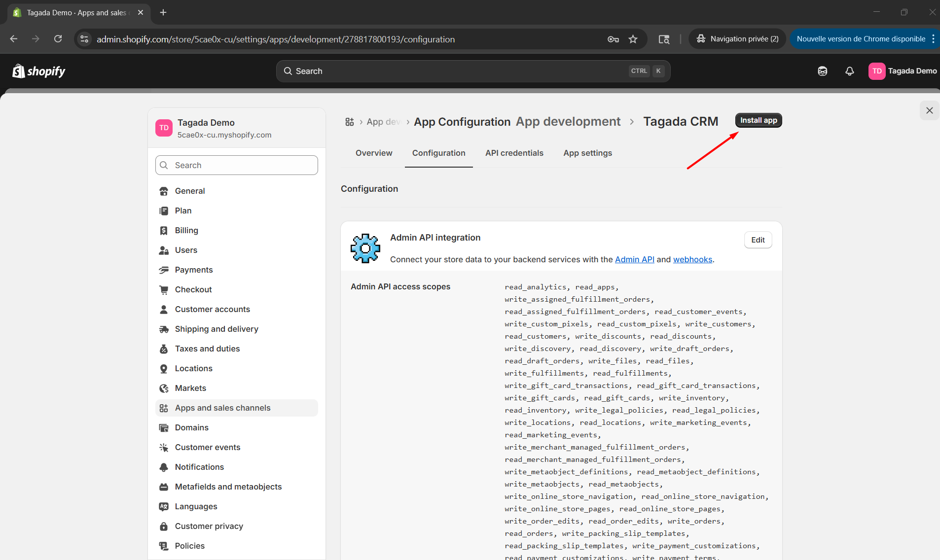
Task: Open the Configuration tab
Action: point(438,153)
